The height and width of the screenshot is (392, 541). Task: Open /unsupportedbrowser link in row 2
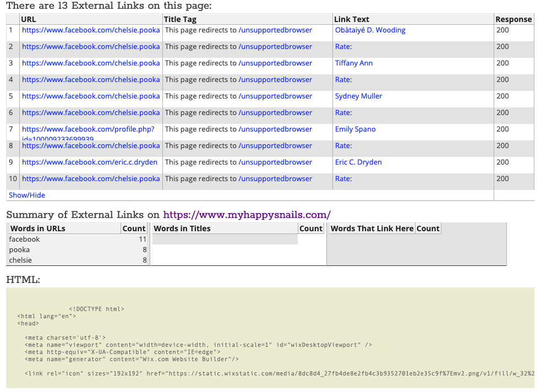point(275,47)
